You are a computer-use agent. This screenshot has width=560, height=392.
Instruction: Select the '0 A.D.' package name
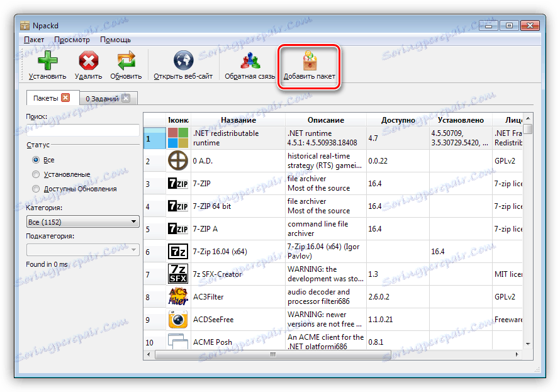(x=203, y=161)
